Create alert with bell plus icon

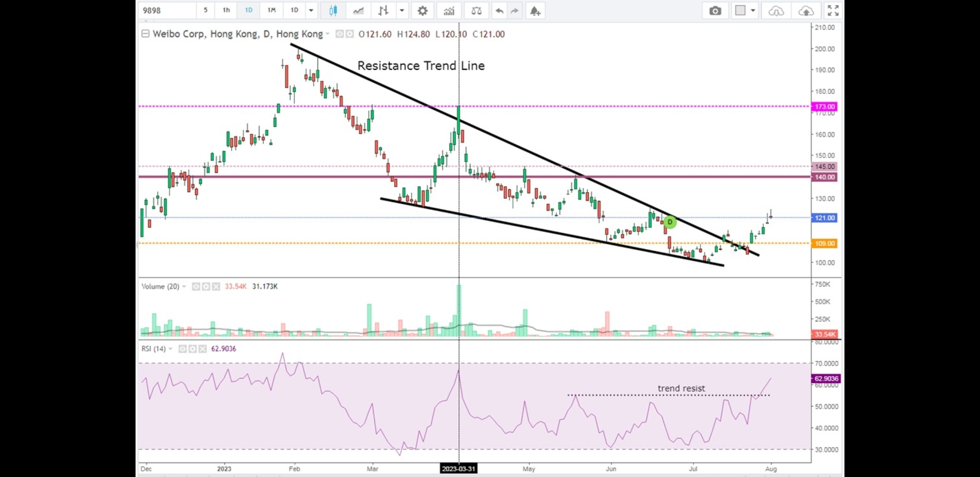coord(535,11)
